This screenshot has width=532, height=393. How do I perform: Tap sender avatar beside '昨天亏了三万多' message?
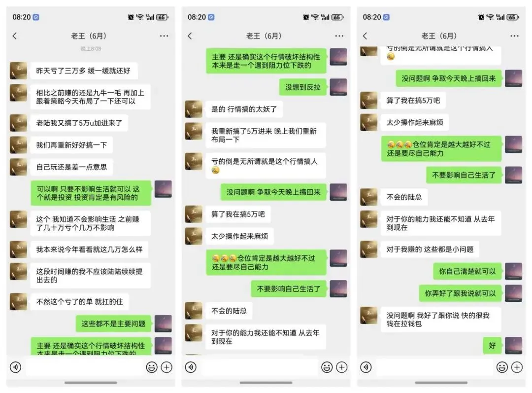pos(18,71)
